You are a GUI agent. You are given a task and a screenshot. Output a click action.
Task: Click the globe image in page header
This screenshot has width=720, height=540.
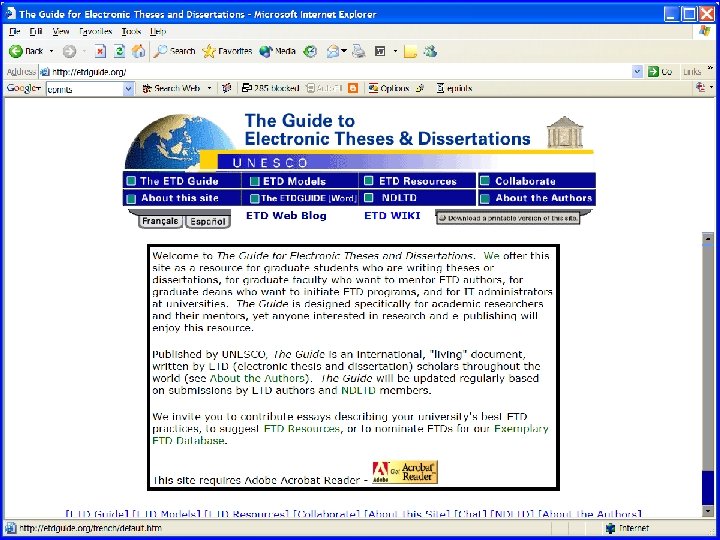point(180,142)
